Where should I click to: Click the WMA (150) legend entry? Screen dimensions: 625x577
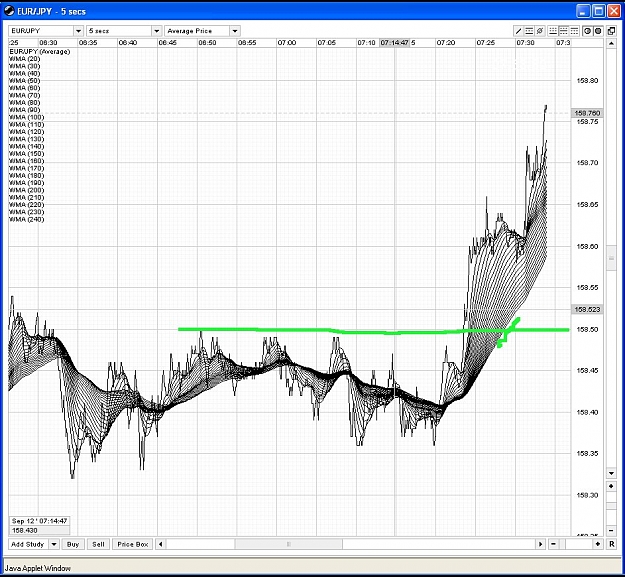[x=26, y=153]
